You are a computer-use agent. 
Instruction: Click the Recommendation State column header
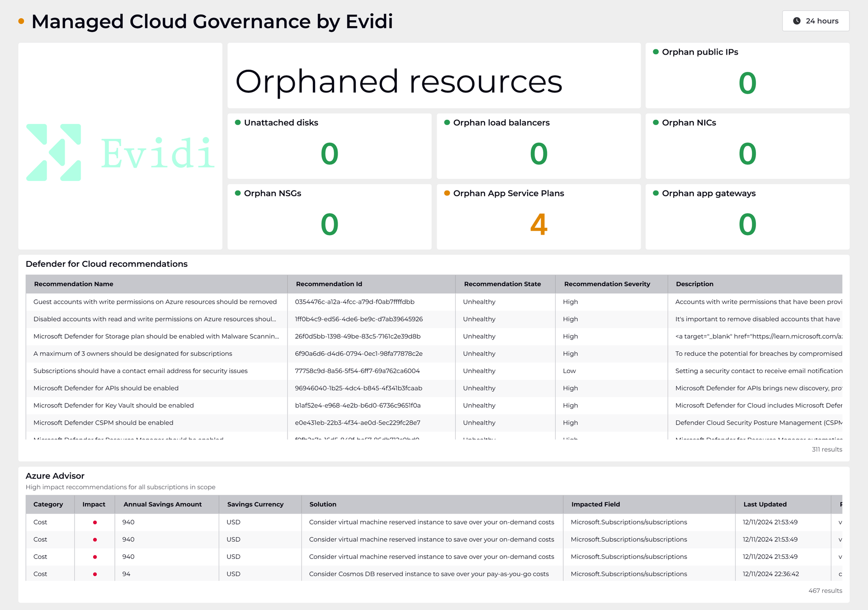[x=502, y=284]
